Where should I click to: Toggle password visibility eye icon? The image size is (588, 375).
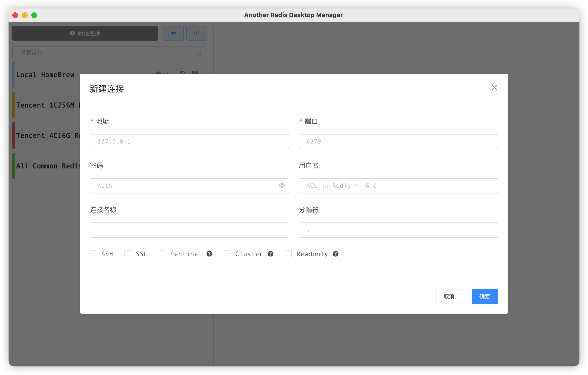282,186
